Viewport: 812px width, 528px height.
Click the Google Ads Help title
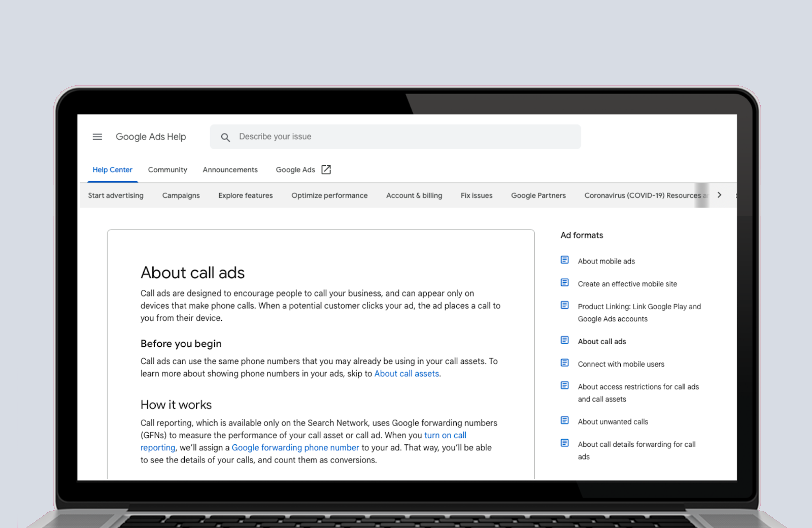pos(151,137)
